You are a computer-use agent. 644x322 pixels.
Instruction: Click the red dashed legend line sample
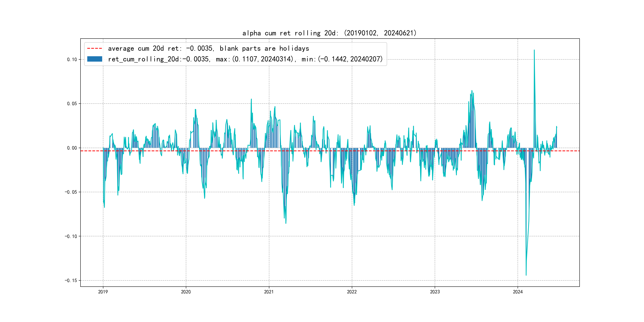click(x=94, y=48)
